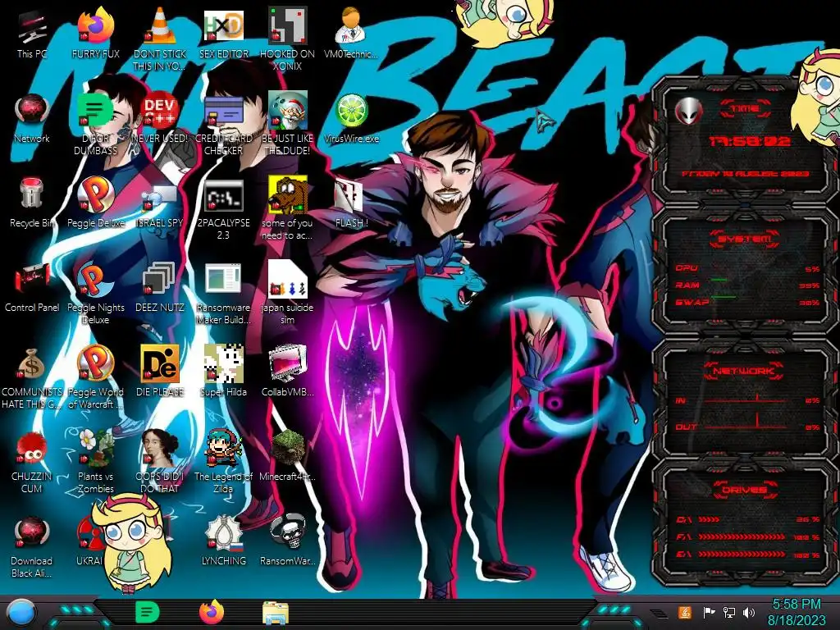Click the 17:58:02 clock readout
840x630 pixels.
(x=749, y=141)
